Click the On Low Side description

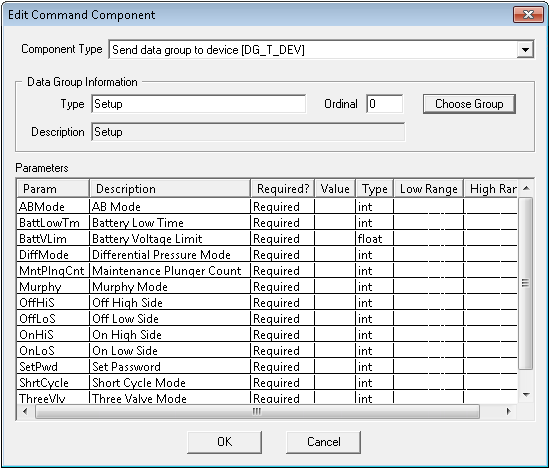[x=170, y=350]
